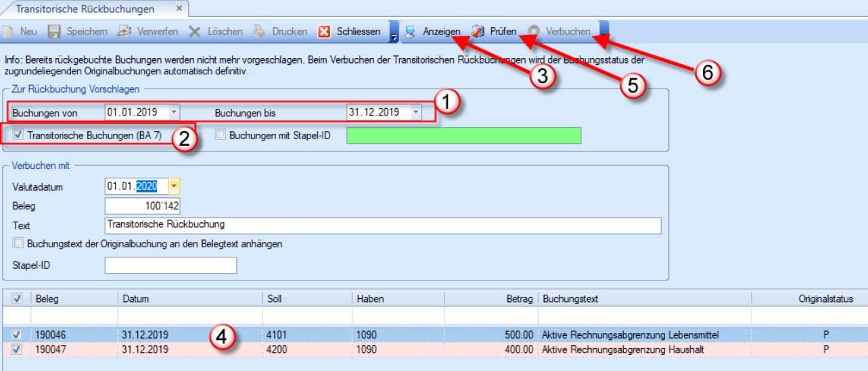Click Haben value 1090 in row 190046

[x=367, y=335]
